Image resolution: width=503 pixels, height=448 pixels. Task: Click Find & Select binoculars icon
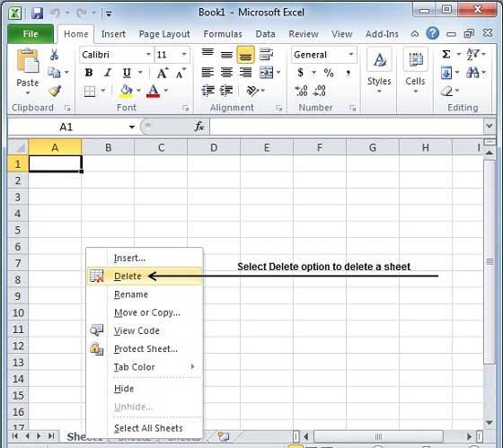(472, 73)
